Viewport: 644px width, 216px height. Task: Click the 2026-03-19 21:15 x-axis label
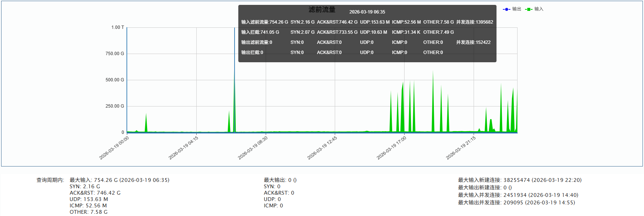tap(461, 148)
